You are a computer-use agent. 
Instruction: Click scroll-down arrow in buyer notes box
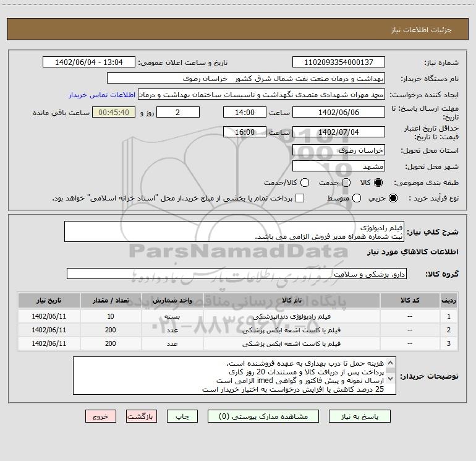point(391,378)
